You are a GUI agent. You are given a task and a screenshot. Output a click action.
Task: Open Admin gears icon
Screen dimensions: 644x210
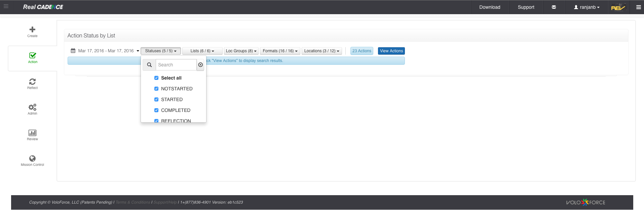(x=32, y=107)
